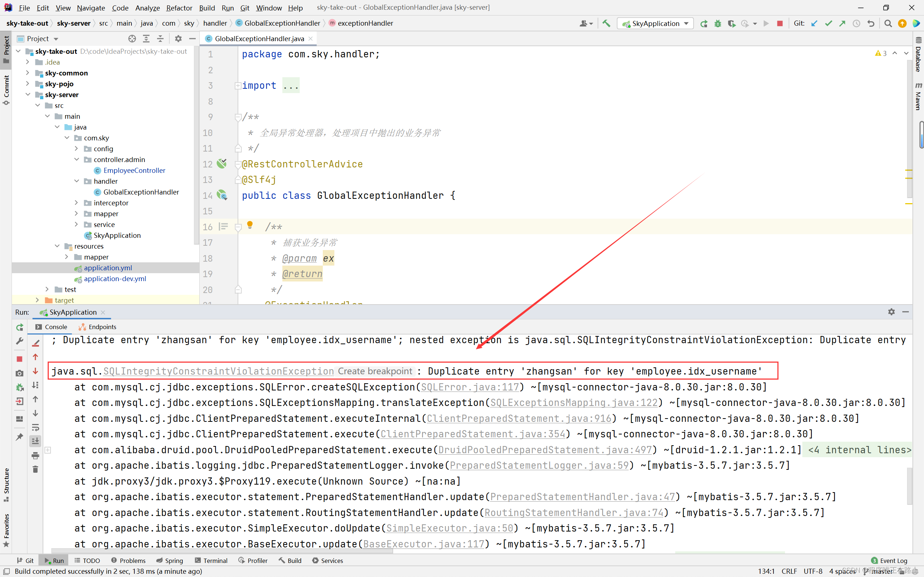Screen dimensions: 924x577
Task: Click the clear console trash icon
Action: (x=35, y=469)
